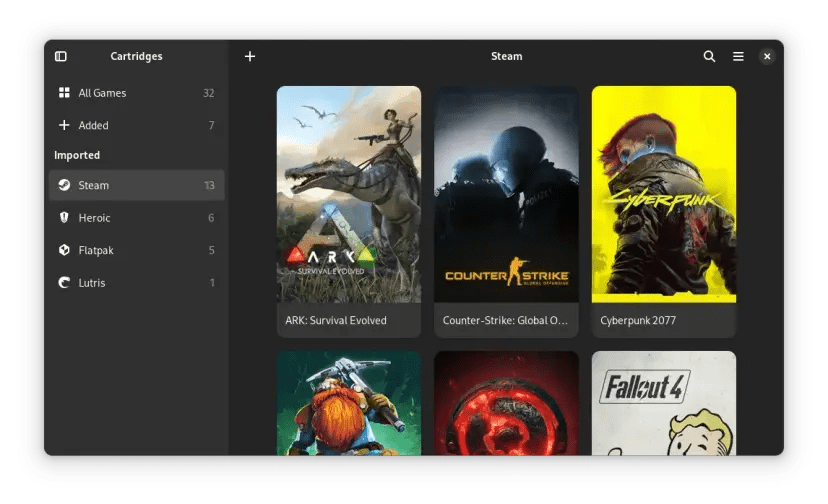Click the Cartridges sidebar title
The height and width of the screenshot is (504, 828).
136,56
